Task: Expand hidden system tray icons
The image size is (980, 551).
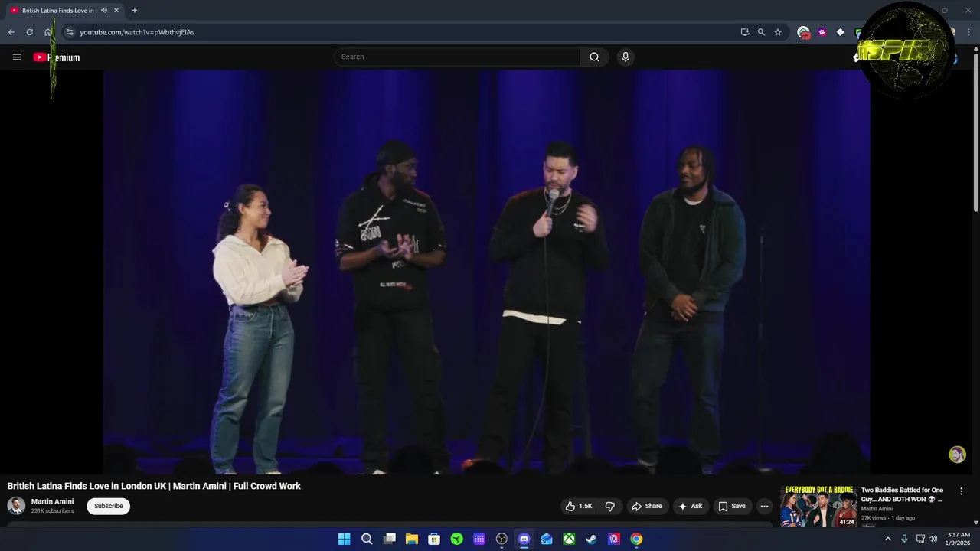Action: tap(888, 539)
